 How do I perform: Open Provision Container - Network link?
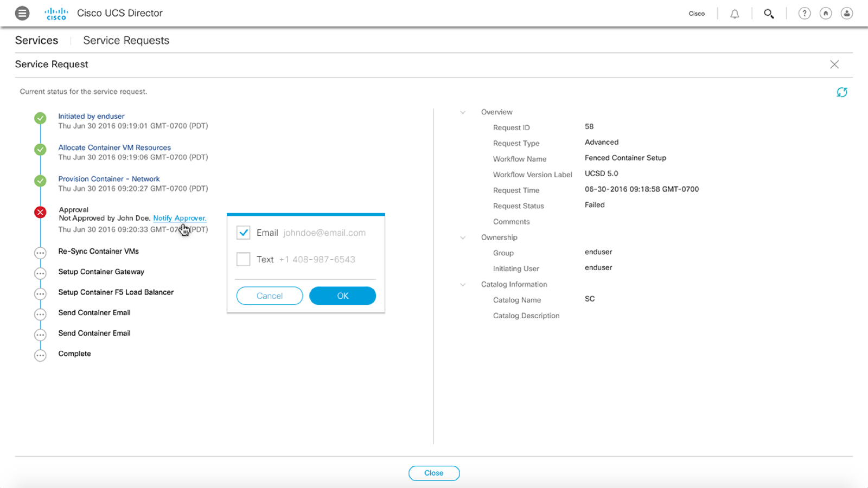point(109,179)
